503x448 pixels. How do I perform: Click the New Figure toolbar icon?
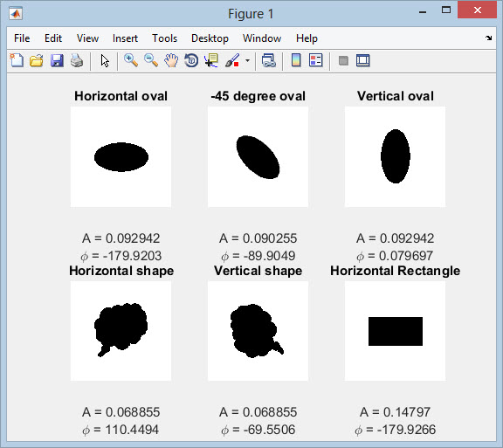(x=17, y=60)
